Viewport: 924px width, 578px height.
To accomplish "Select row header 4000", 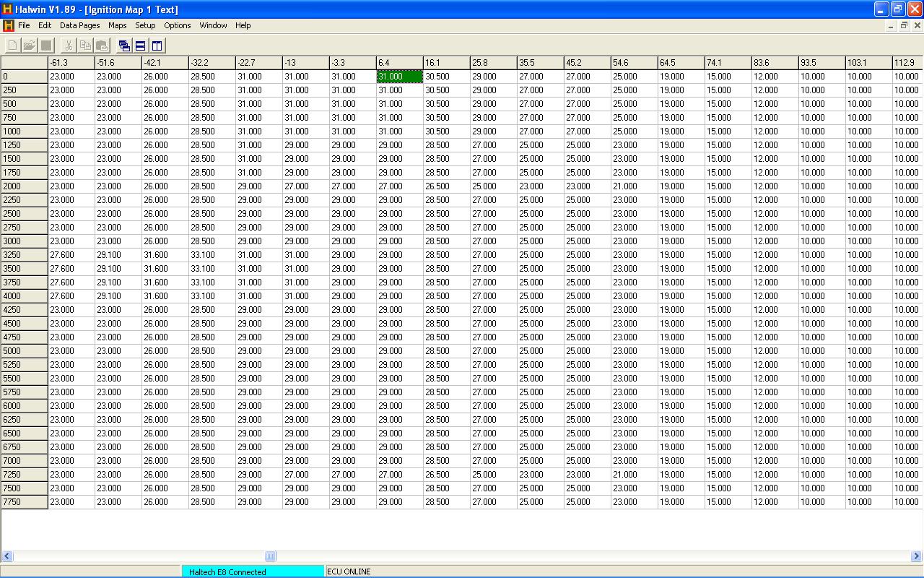I will (25, 296).
